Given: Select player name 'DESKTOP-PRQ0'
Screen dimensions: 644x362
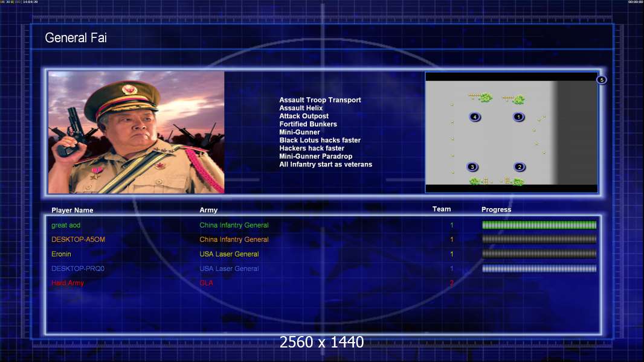Looking at the screenshot, I should click(x=78, y=268).
